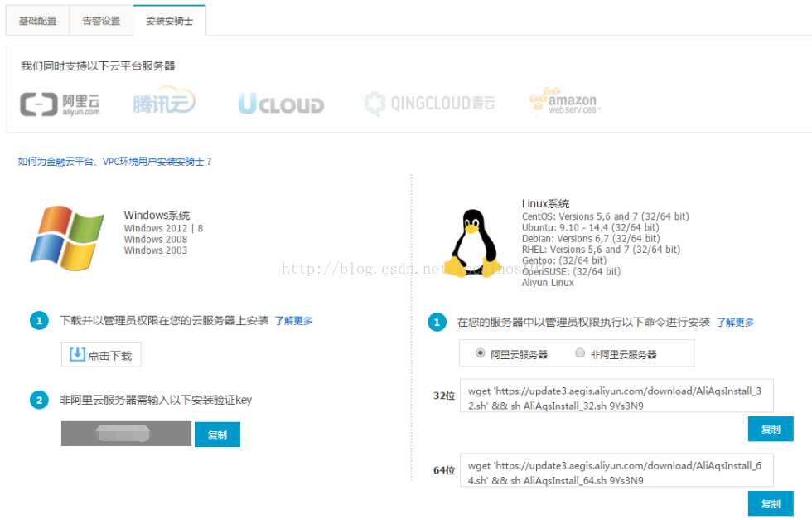Copy the Windows install verification key
This screenshot has height=520, width=812.
click(217, 435)
